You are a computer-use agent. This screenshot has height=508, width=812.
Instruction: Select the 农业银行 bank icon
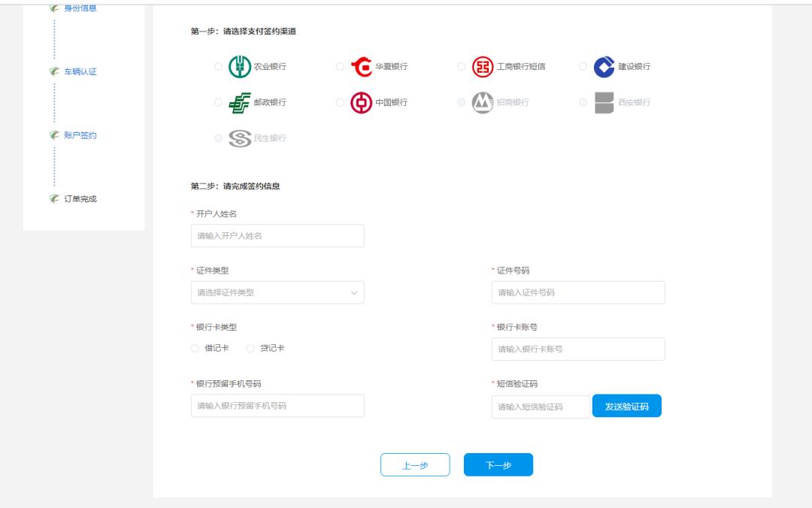pos(241,65)
